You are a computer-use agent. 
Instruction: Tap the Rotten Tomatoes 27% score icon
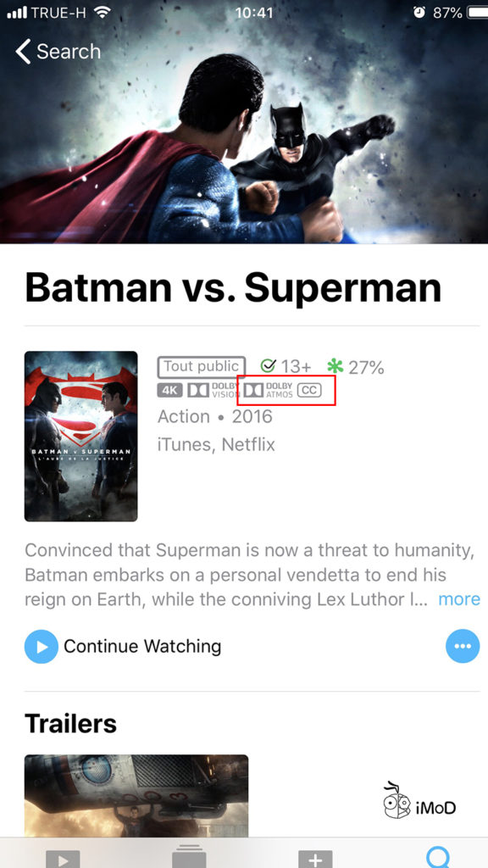point(334,366)
